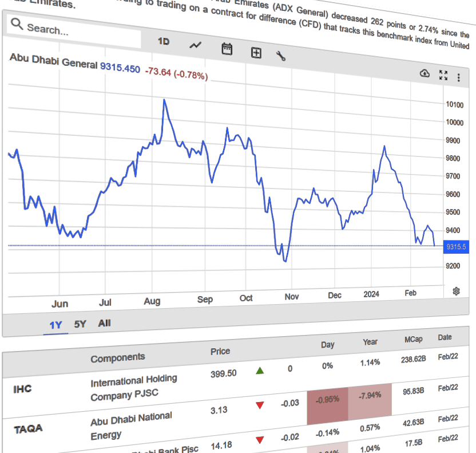476x453 pixels.
Task: Sort table by Components header
Action: pyautogui.click(x=117, y=357)
